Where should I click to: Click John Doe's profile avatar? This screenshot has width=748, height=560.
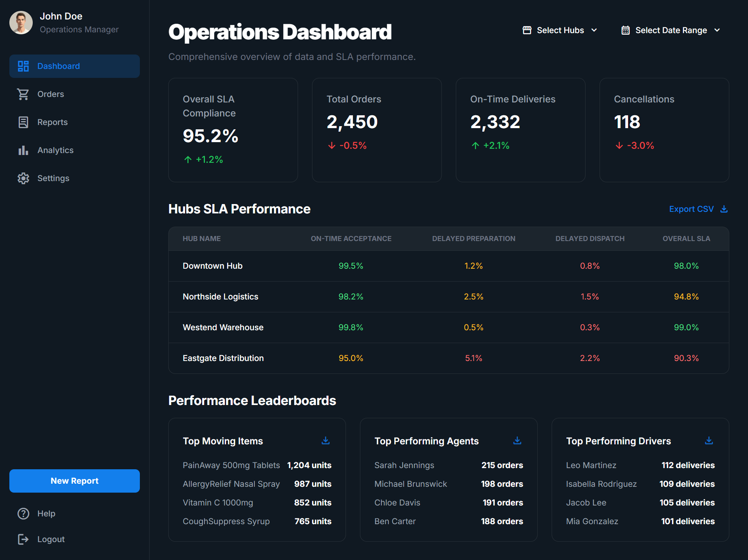tap(21, 22)
